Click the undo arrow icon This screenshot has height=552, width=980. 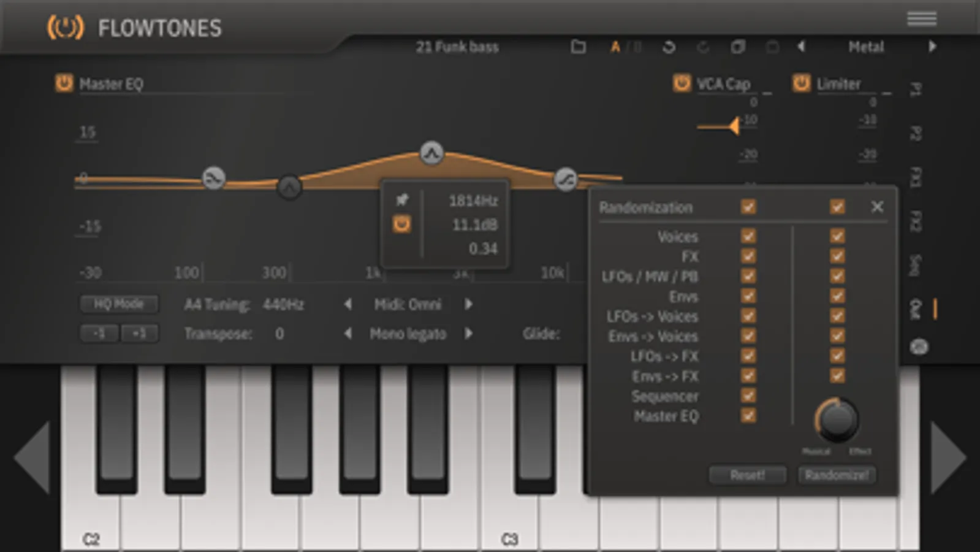coord(669,47)
